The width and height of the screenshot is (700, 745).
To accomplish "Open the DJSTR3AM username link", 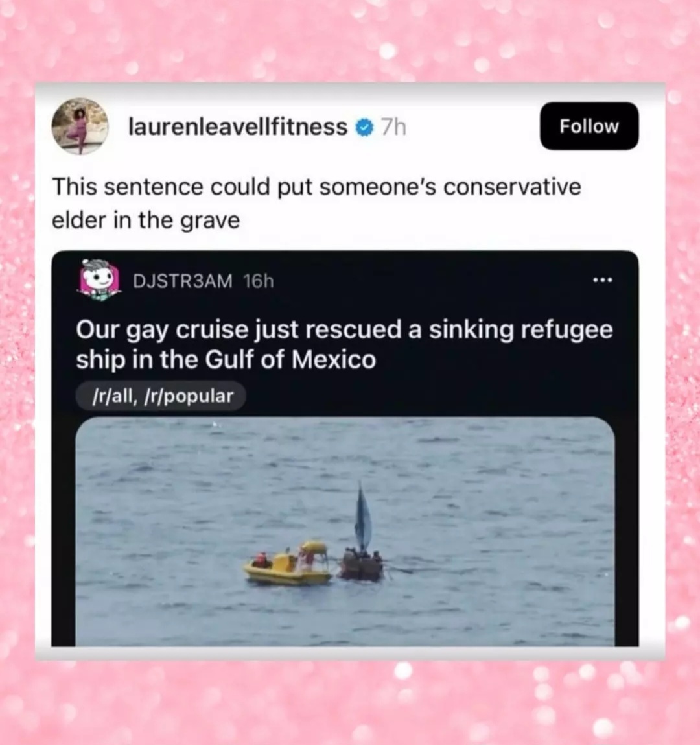I will tap(182, 281).
